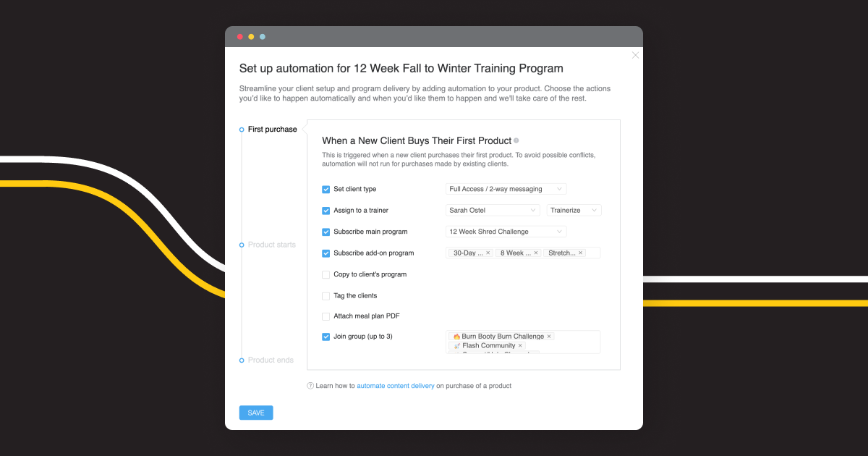This screenshot has width=868, height=456.
Task: Open the automate content delivery link
Action: [396, 386]
